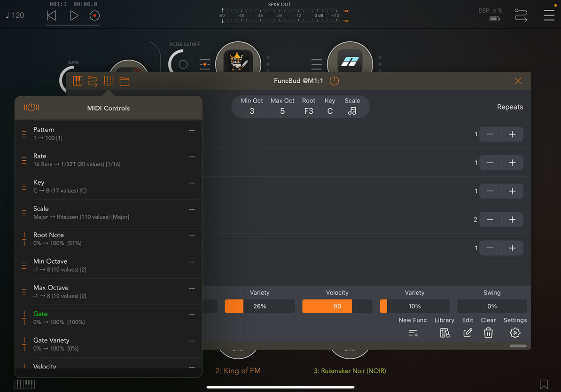
Task: Open the folder icon in the FuncBud toolbar
Action: click(x=125, y=80)
